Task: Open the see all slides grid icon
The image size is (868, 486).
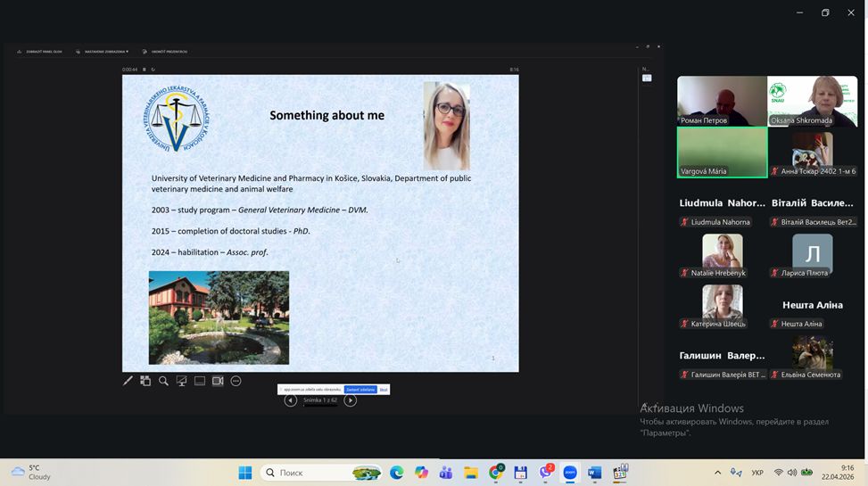Action: [145, 381]
